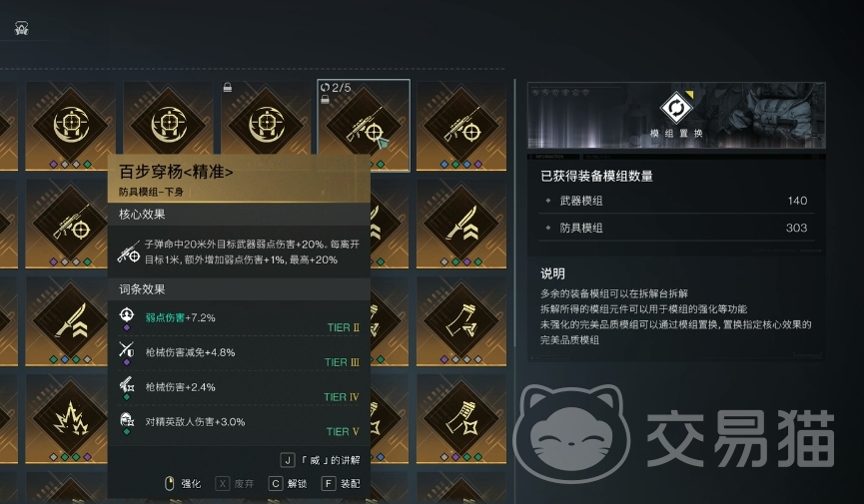Select the leg armor module in right column
Image resolution: width=864 pixels, height=504 pixels.
point(461,321)
